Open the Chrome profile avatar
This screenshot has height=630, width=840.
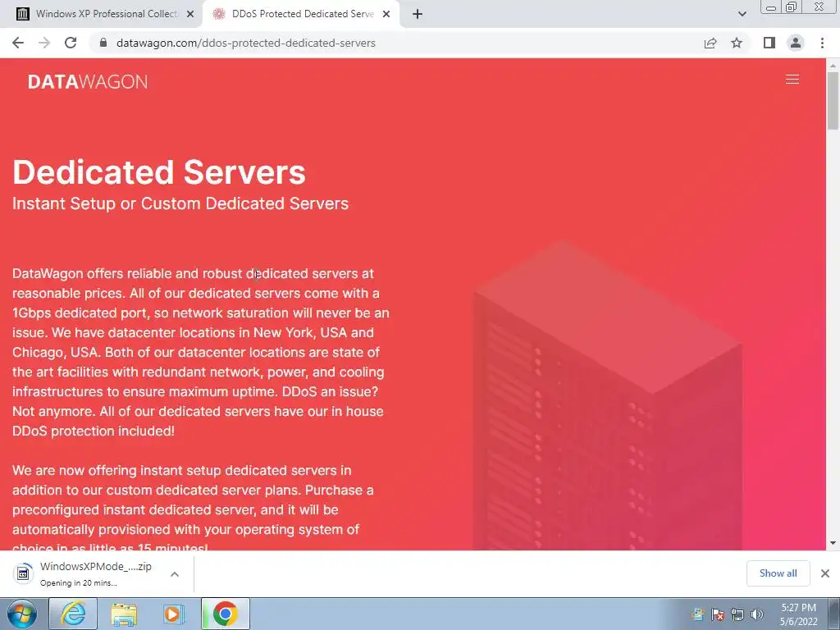[x=796, y=43]
